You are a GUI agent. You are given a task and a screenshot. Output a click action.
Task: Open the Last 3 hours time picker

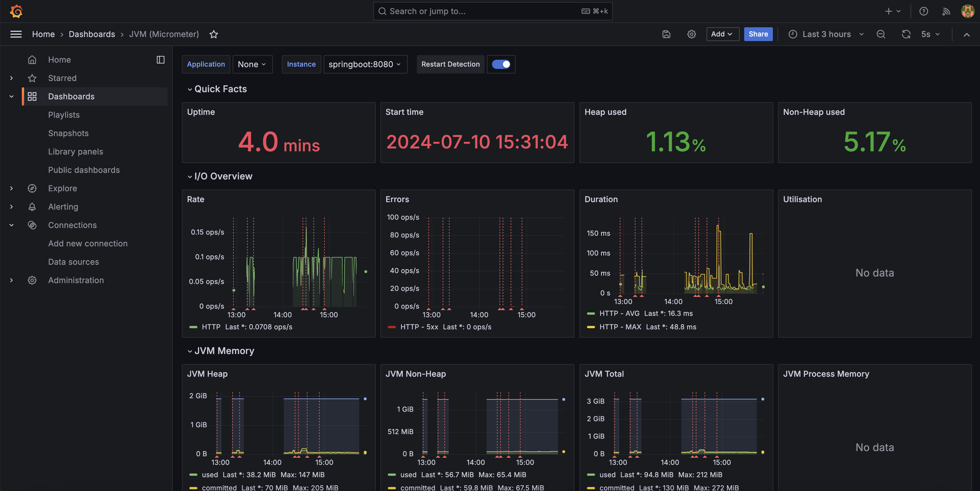click(826, 34)
